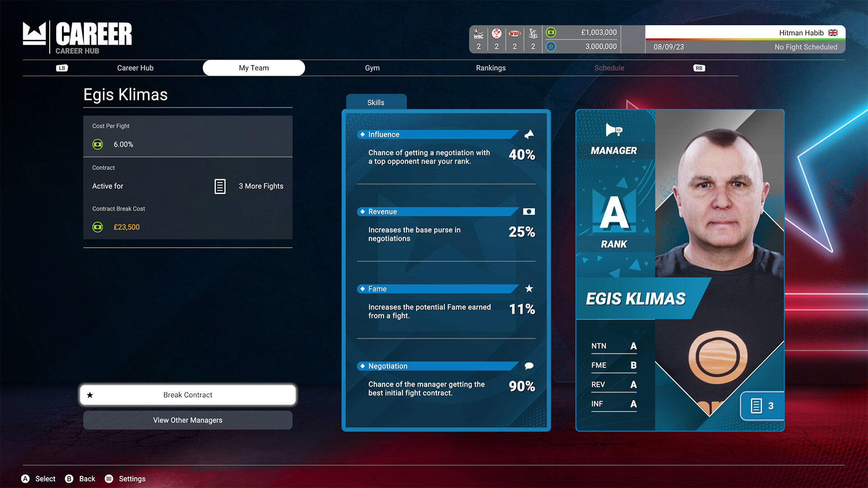Click View Other Managers button
This screenshot has width=868, height=488.
[x=187, y=419]
